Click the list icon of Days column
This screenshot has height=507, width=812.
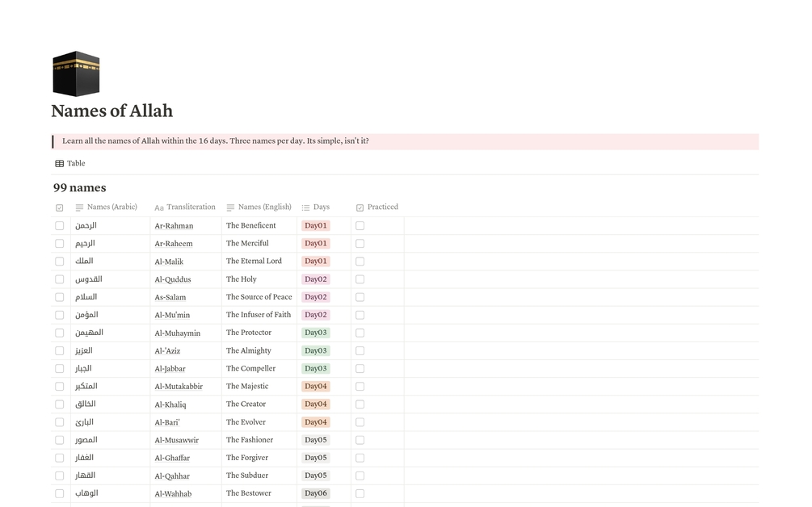pos(305,207)
